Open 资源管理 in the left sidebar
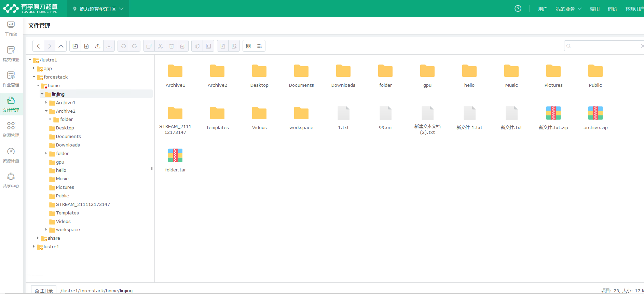The width and height of the screenshot is (644, 294). pyautogui.click(x=11, y=130)
